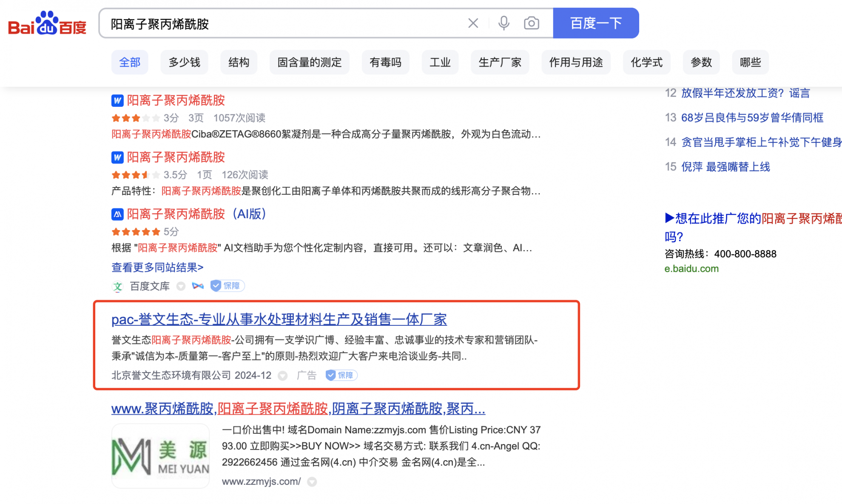Select the 生产厂家 filter tab

click(x=500, y=63)
